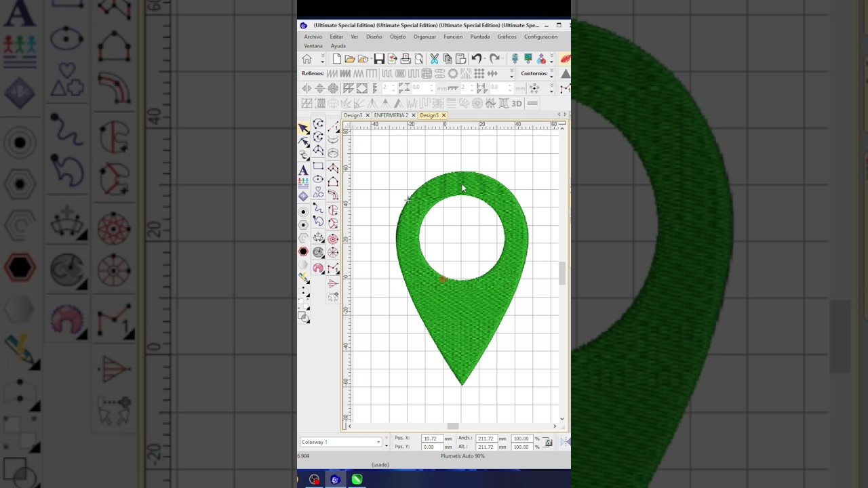
Task: Select the dotted grid fill icon in Rellenos
Action: coord(479,73)
